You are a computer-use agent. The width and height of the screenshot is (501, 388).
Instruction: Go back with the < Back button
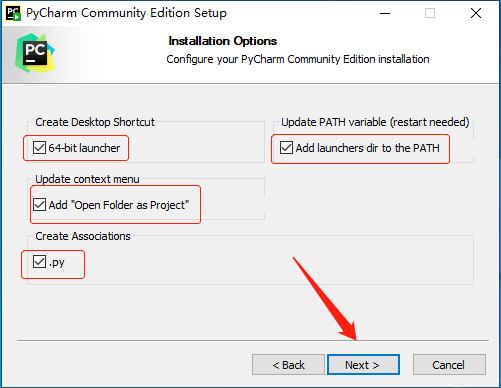pyautogui.click(x=288, y=365)
